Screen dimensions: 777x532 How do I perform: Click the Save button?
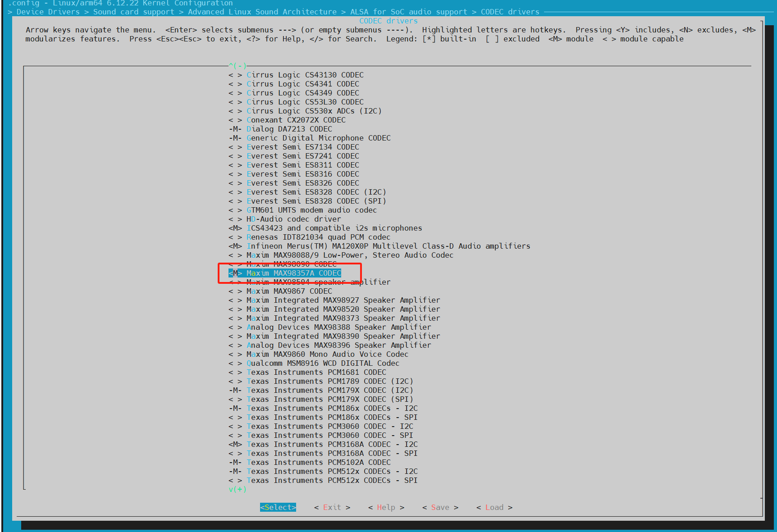[x=440, y=507]
